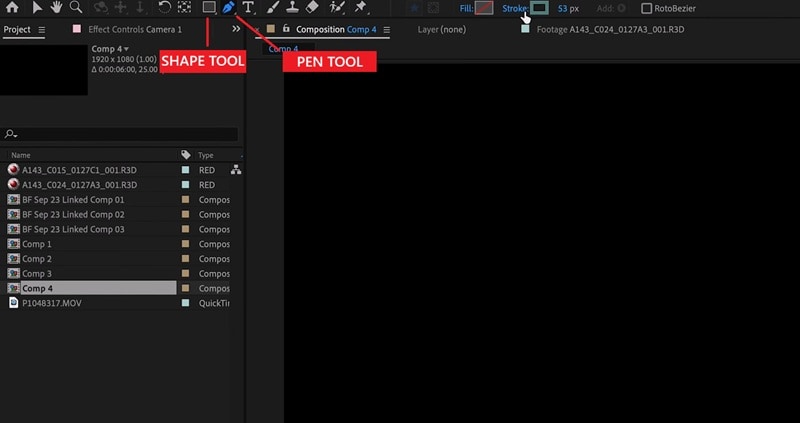
Task: Select A143_C015_0127C1_001.R3D footage item
Action: pyautogui.click(x=79, y=170)
